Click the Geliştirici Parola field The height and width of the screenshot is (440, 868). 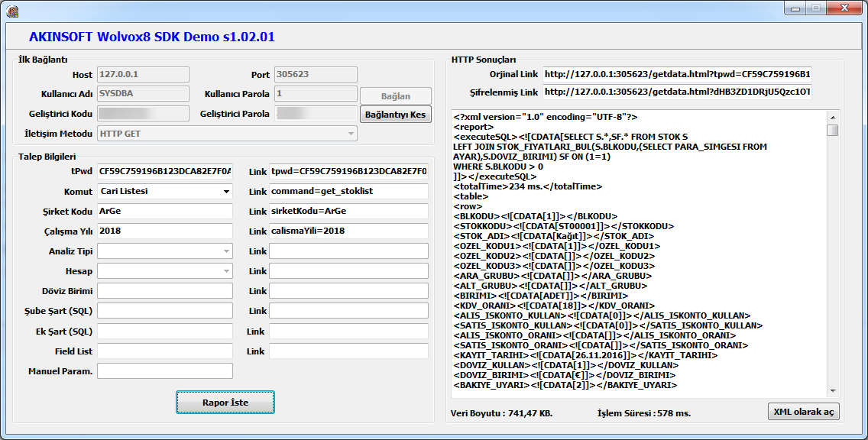tap(316, 114)
